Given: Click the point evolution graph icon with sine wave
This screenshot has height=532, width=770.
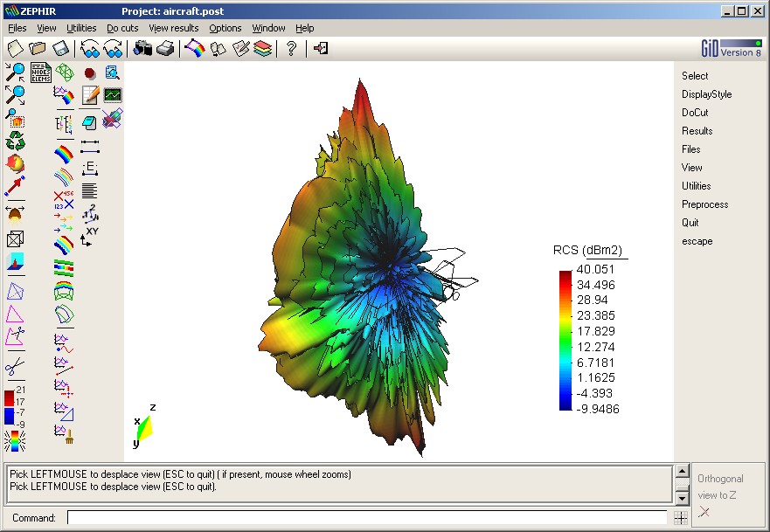Looking at the screenshot, I should pos(64,343).
